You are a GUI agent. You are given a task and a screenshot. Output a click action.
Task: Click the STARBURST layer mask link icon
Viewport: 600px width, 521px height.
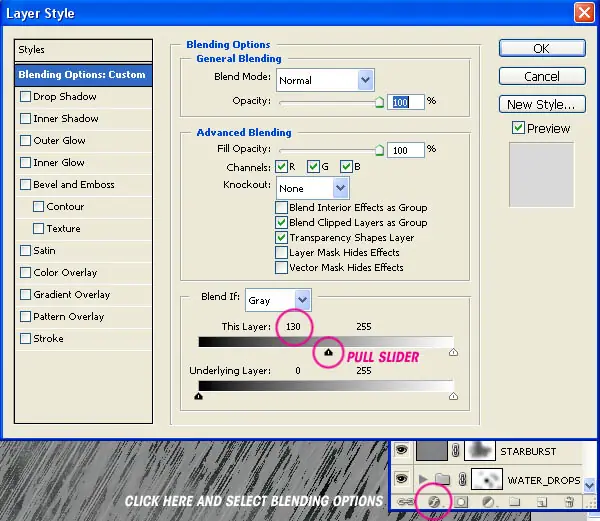(x=455, y=451)
